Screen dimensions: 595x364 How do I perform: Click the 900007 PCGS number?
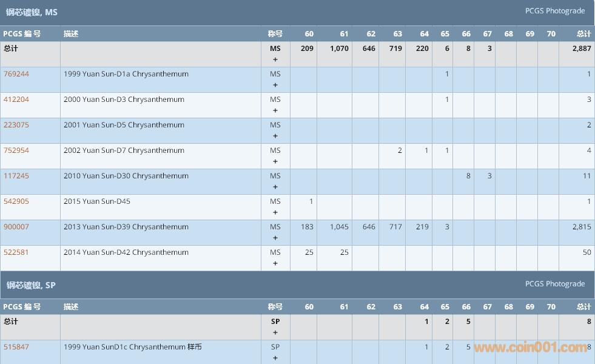16,227
